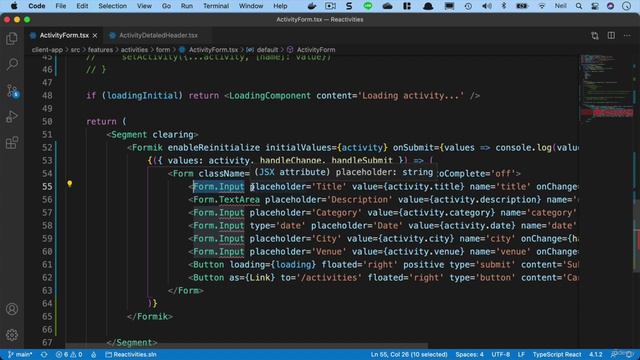Open the Run menu

(x=187, y=6)
